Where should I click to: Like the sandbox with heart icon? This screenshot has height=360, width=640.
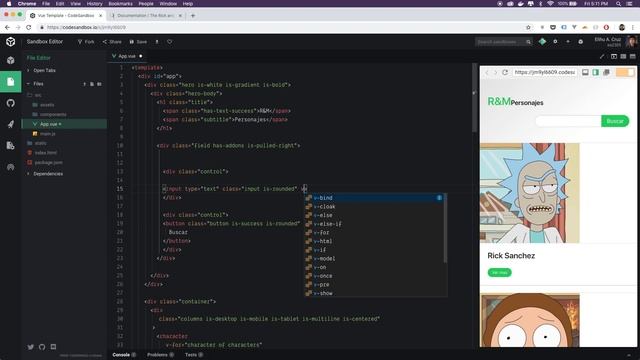point(169,42)
